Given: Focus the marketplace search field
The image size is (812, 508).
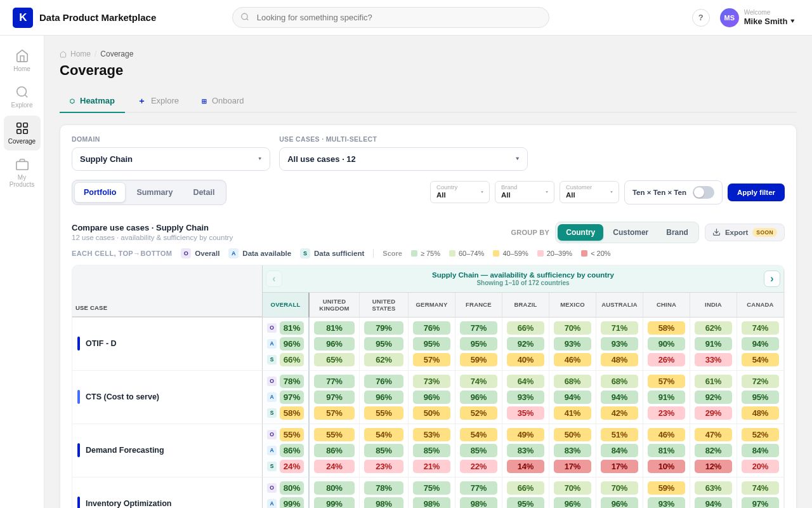Looking at the screenshot, I should point(391,18).
